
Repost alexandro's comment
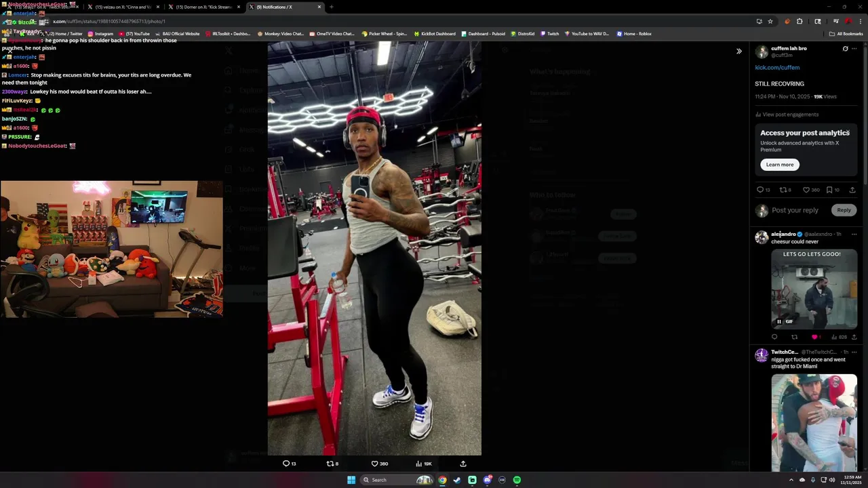[x=795, y=337]
